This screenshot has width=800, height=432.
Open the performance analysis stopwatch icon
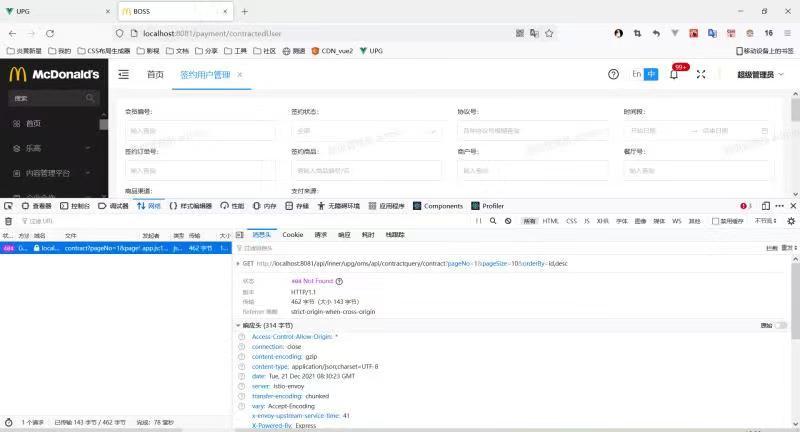(x=8, y=423)
